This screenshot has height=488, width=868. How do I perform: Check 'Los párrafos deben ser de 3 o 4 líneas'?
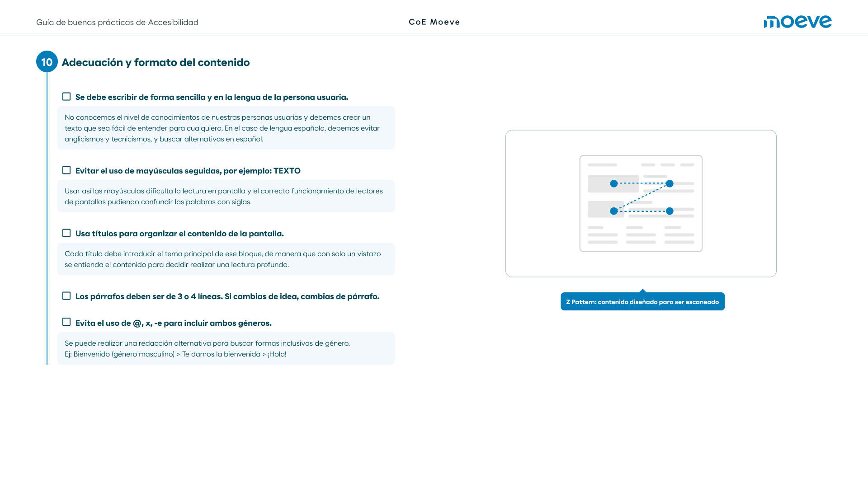coord(66,296)
